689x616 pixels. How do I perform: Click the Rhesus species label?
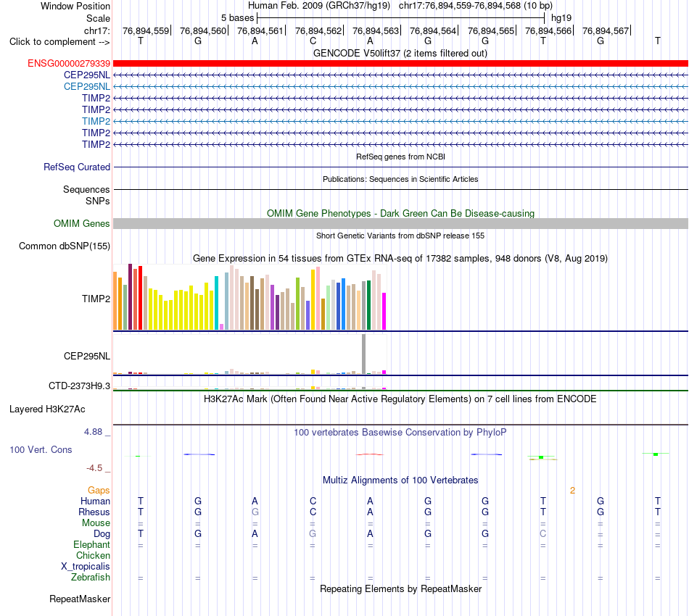94,512
